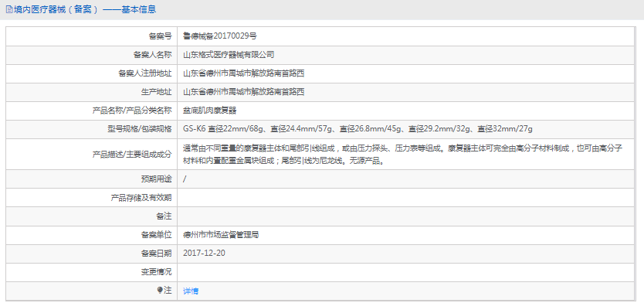Select record number 鲁德械备20170029号
644x303 pixels.
click(x=220, y=36)
